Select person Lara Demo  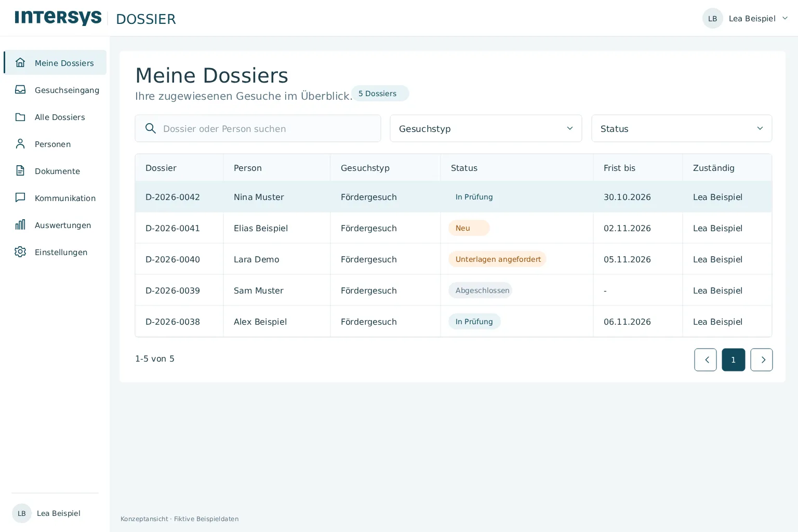point(257,259)
